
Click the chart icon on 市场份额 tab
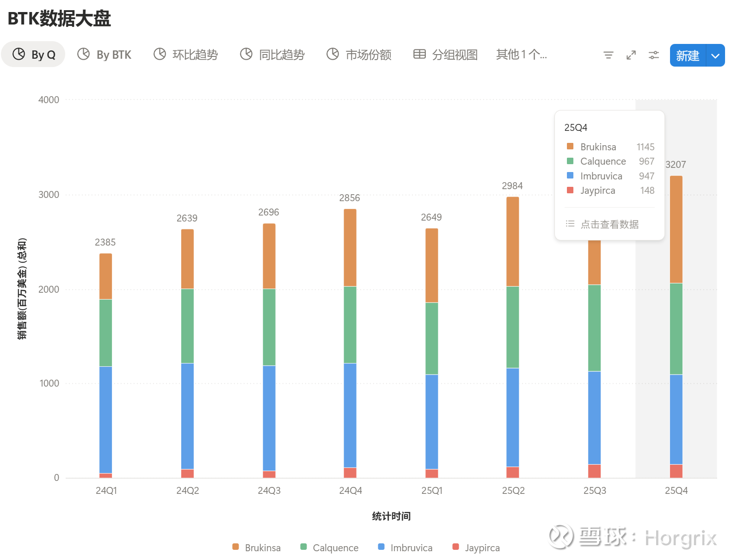point(332,54)
